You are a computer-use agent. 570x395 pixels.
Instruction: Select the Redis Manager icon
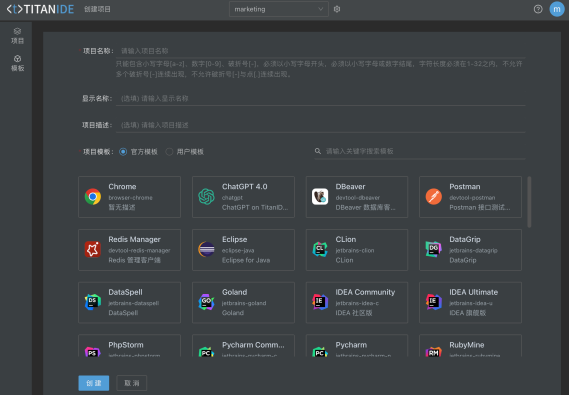(x=93, y=249)
